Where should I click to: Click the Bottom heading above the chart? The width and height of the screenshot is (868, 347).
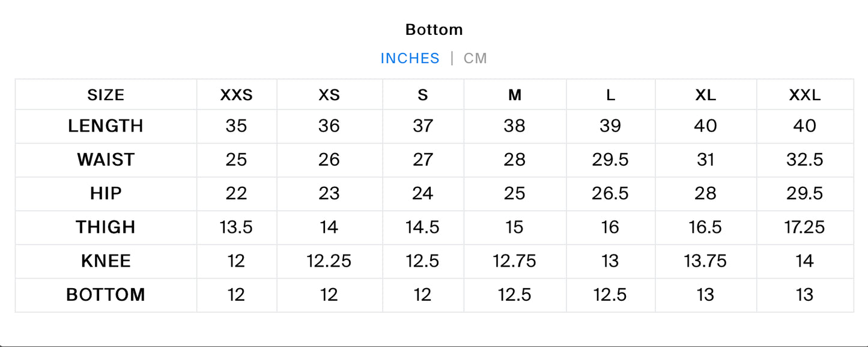pos(434,29)
